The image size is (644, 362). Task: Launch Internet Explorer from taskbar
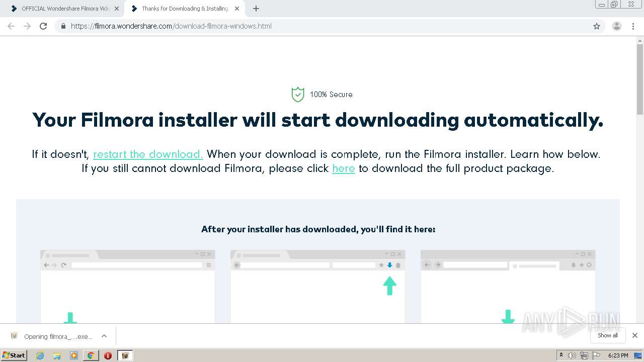40,355
